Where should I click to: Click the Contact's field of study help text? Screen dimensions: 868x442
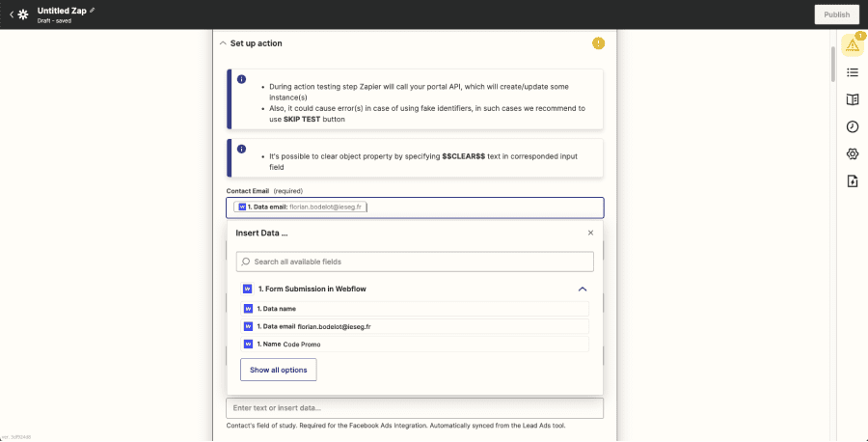coord(395,426)
